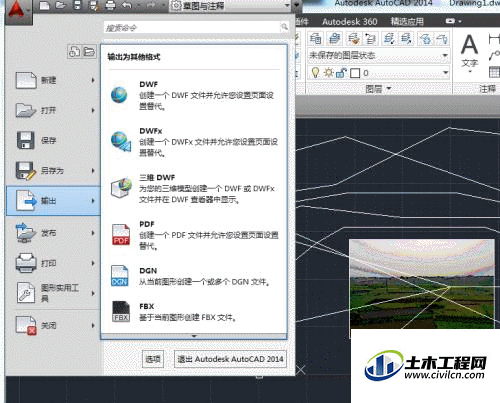Choose FBX export option
This screenshot has height=403, width=500.
coord(194,312)
